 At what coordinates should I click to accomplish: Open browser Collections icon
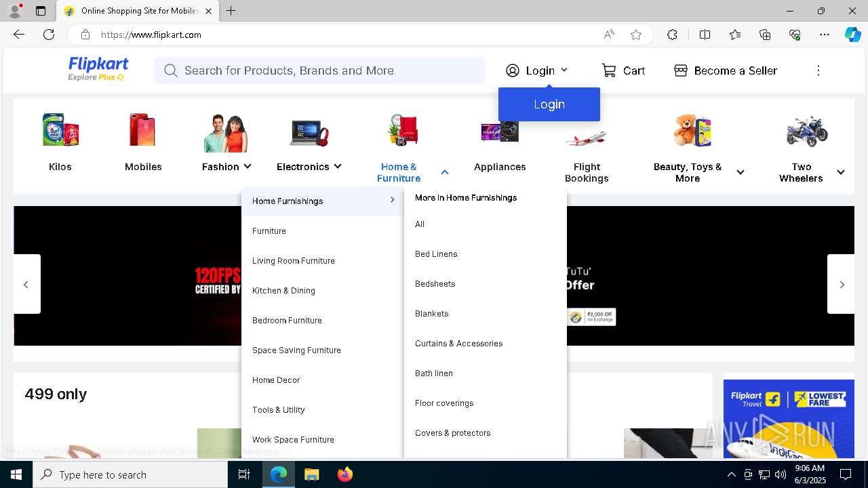(765, 35)
